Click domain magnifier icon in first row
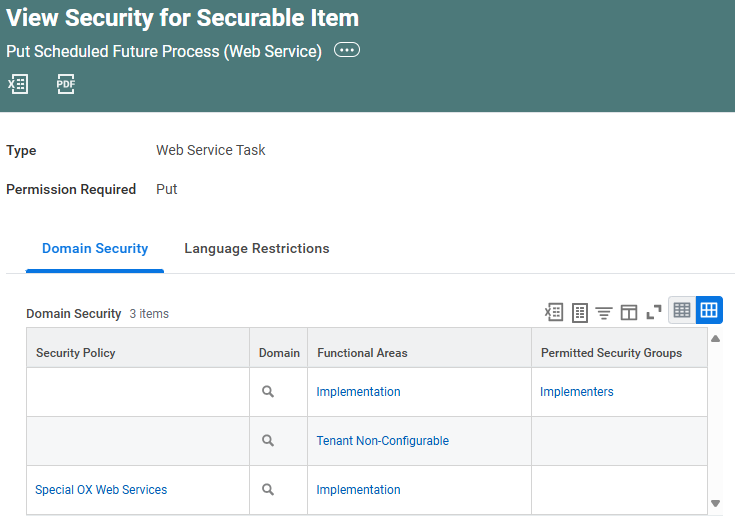Screen dimensions: 735x522 (268, 392)
